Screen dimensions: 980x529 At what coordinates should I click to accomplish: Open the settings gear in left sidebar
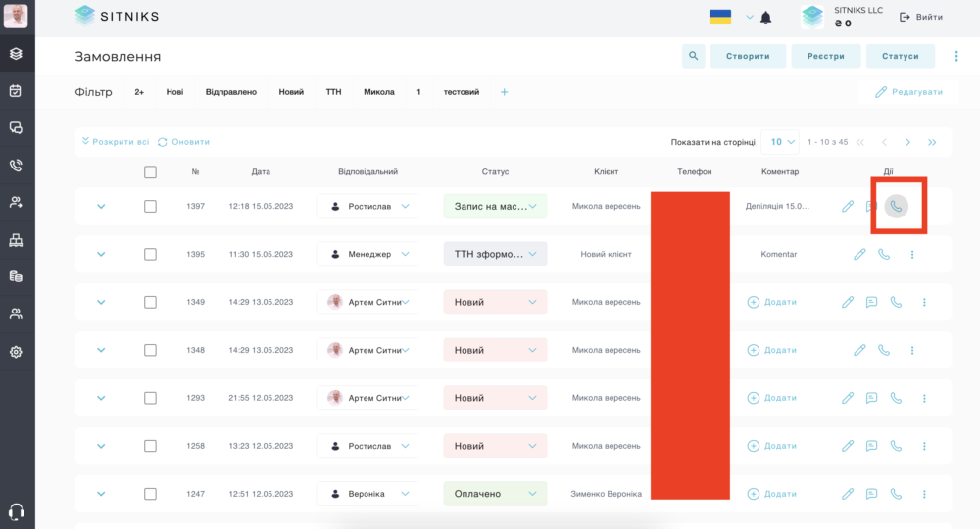click(17, 352)
